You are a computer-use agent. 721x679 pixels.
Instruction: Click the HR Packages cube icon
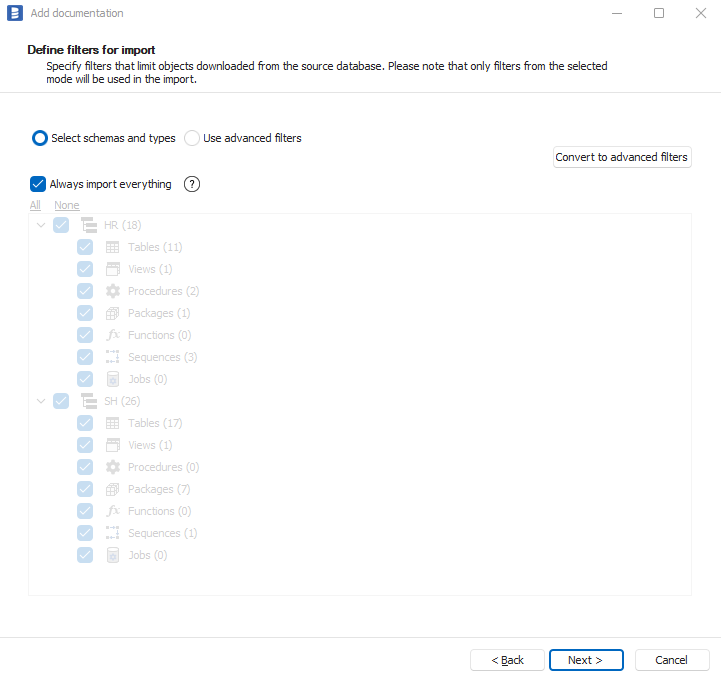(113, 313)
